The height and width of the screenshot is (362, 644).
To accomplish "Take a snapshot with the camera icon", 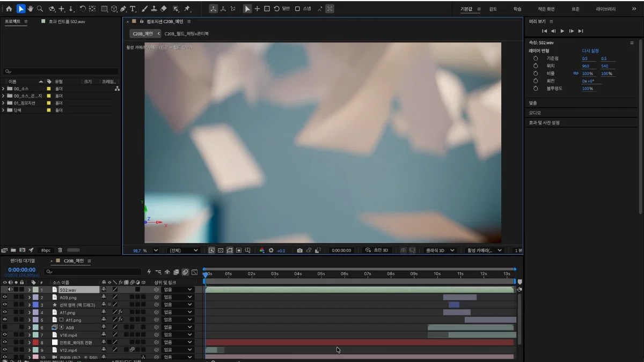I will (299, 250).
